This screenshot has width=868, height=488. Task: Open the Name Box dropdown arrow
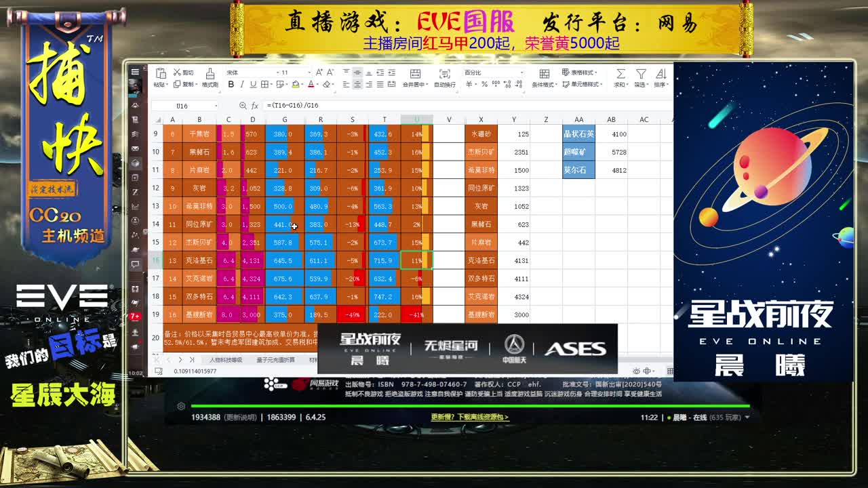click(216, 106)
